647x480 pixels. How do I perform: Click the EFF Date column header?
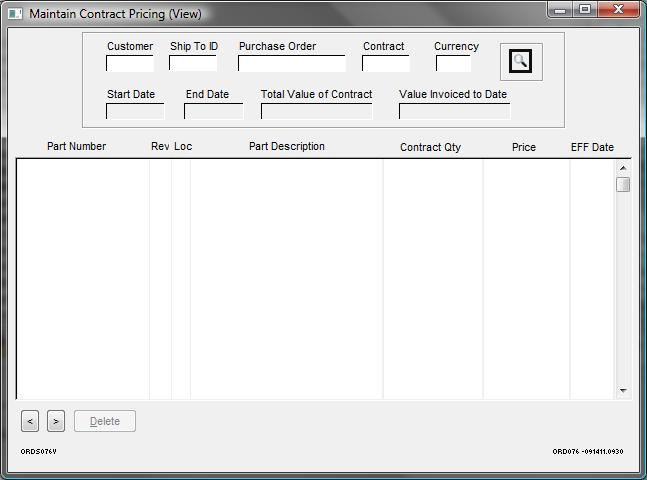point(592,147)
